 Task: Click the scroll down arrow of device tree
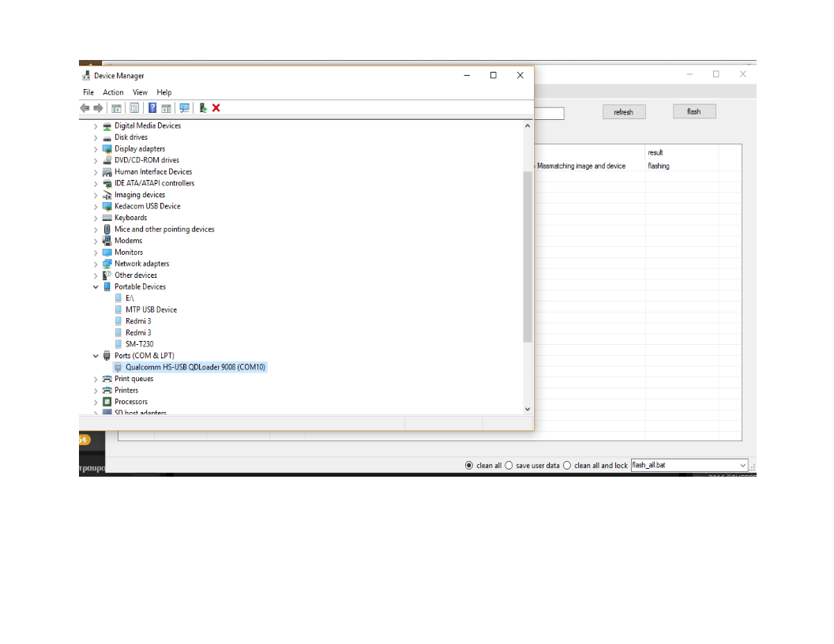pos(527,409)
